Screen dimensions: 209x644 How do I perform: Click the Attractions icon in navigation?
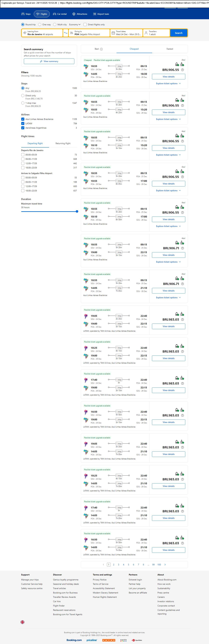tap(74, 14)
